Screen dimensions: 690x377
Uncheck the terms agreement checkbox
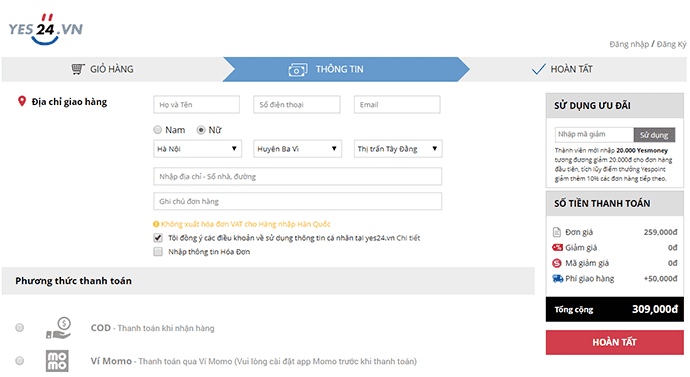tap(158, 238)
